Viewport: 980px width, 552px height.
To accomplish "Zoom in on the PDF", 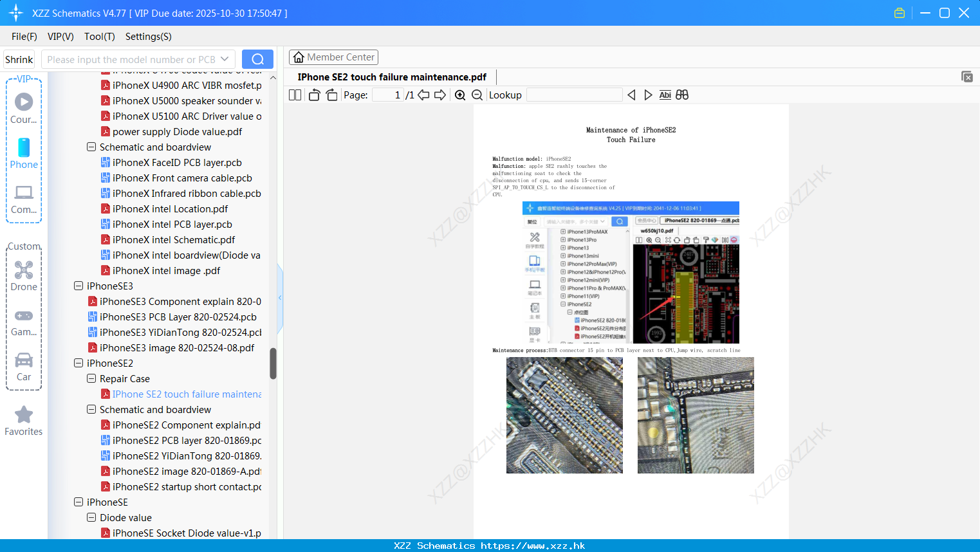I will tap(460, 95).
